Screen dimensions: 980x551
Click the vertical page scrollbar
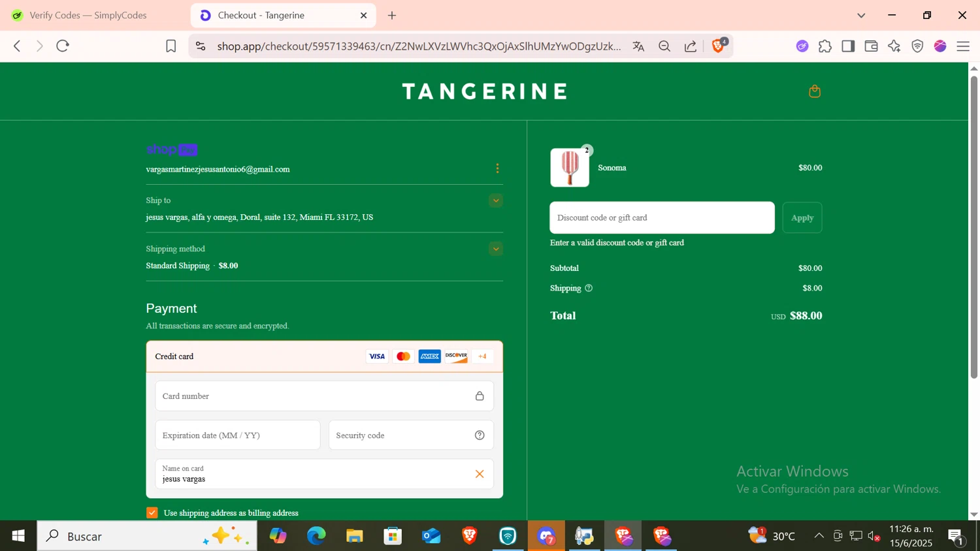tap(973, 227)
